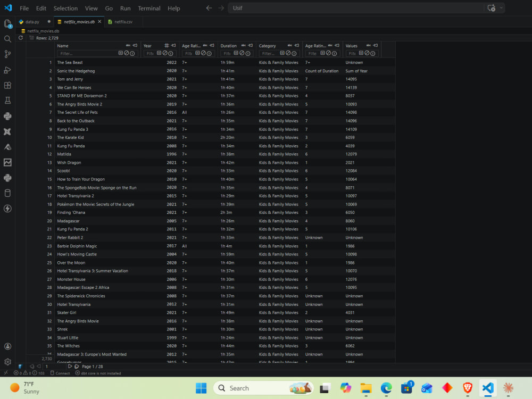The width and height of the screenshot is (532, 399).
Task: Open the Selection menu
Action: [65, 8]
